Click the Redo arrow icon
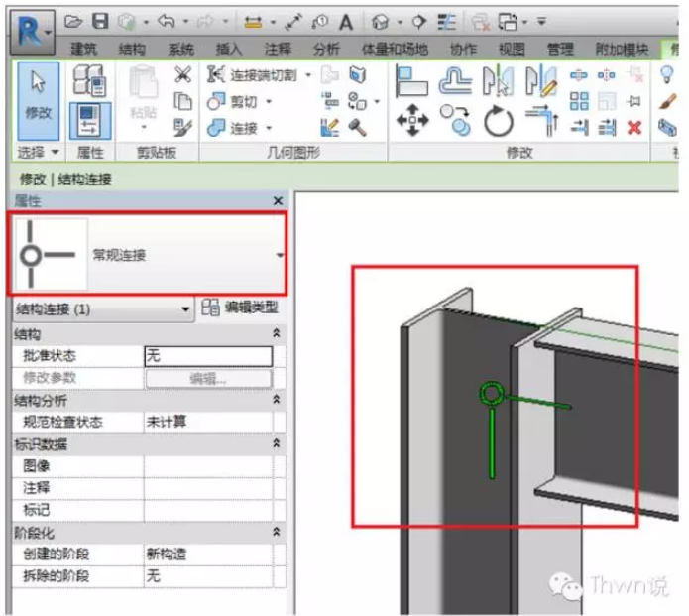Screen dimensions: 689x616 point(205,21)
